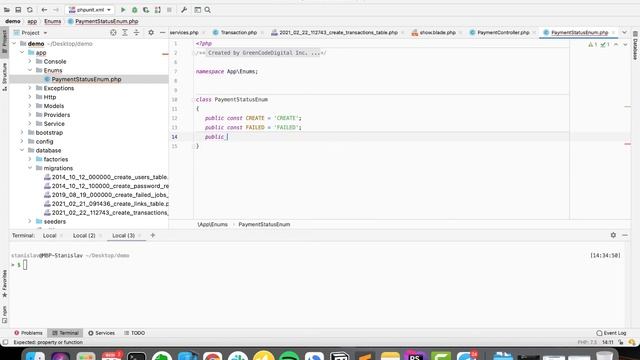Expand the bootstrap folder
The image size is (640, 360).
[22, 133]
